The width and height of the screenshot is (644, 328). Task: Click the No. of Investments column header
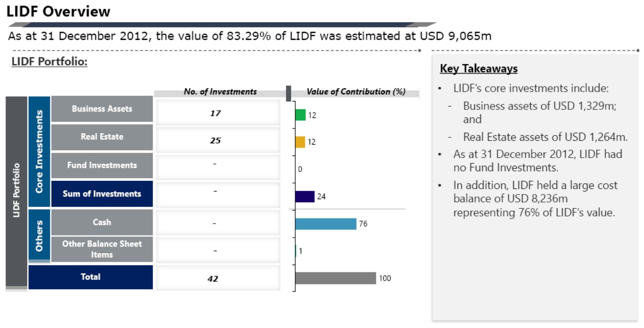220,92
